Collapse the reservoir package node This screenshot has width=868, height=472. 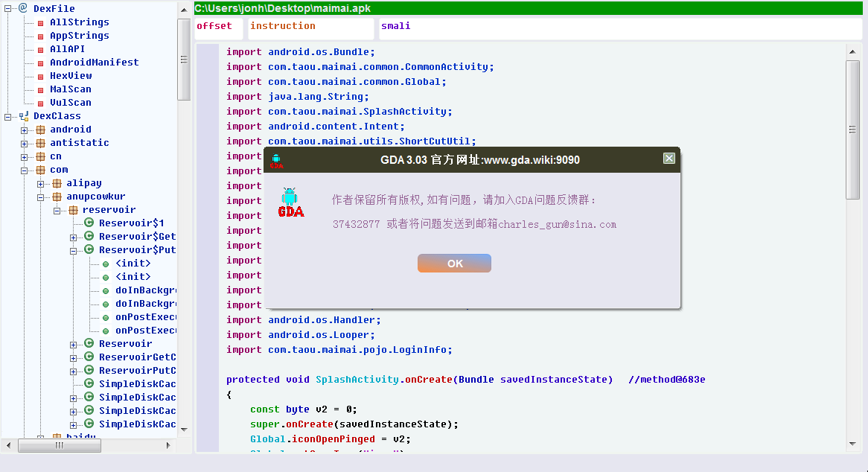tap(56, 209)
